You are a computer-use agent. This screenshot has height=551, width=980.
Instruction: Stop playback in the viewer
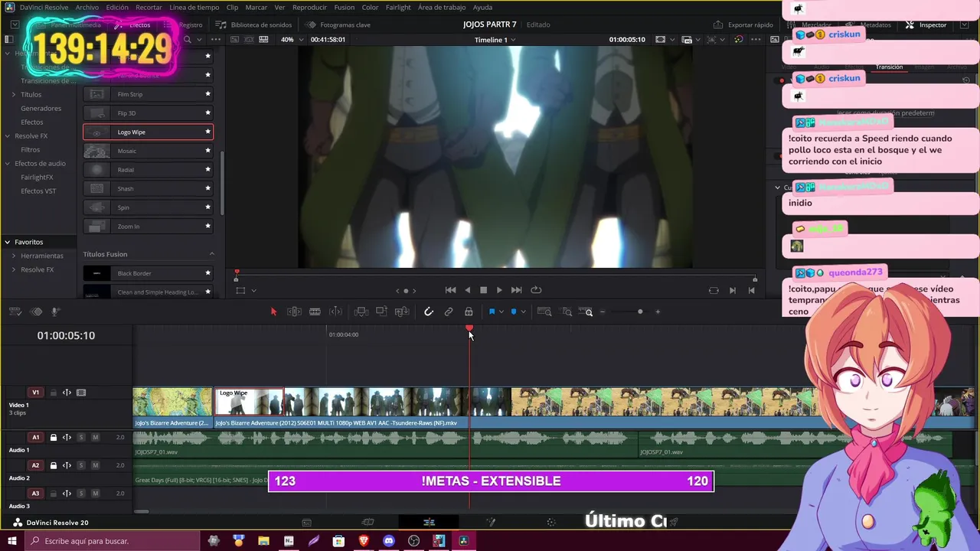pos(483,290)
